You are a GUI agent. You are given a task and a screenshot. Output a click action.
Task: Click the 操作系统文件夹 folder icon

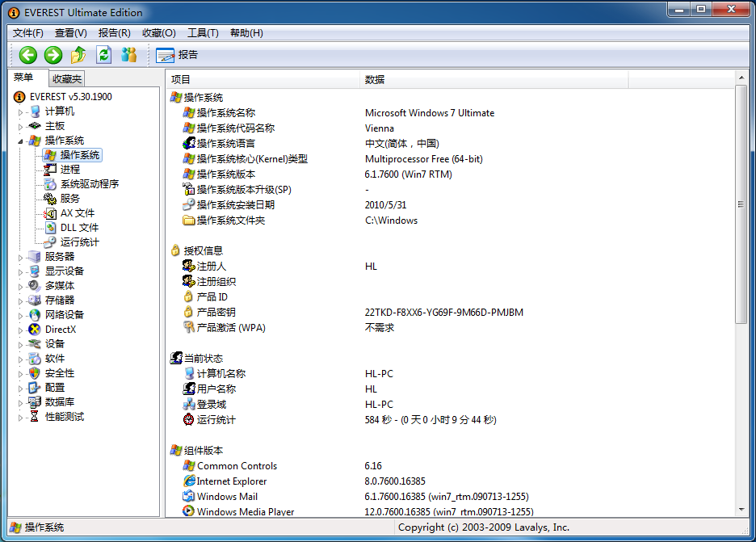click(189, 221)
